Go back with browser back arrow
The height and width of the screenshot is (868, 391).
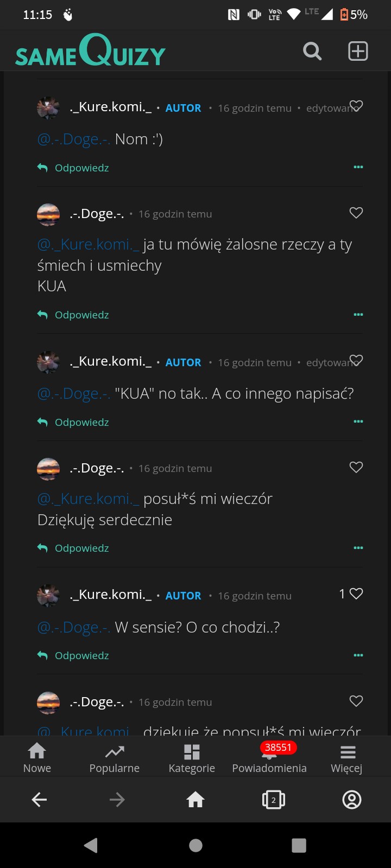pyautogui.click(x=39, y=800)
